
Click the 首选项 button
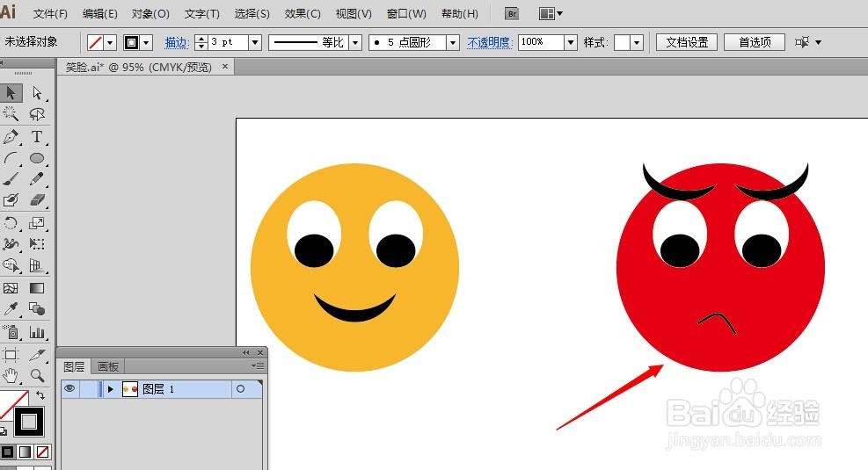coord(755,42)
